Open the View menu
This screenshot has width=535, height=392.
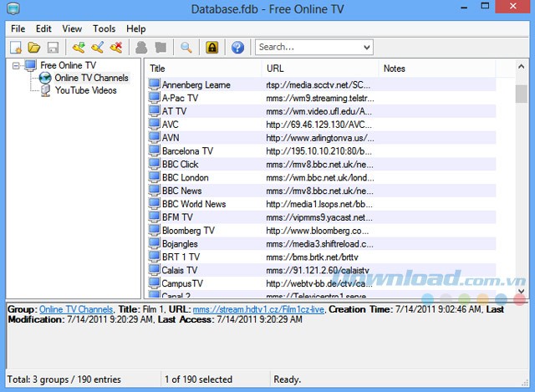click(x=72, y=28)
